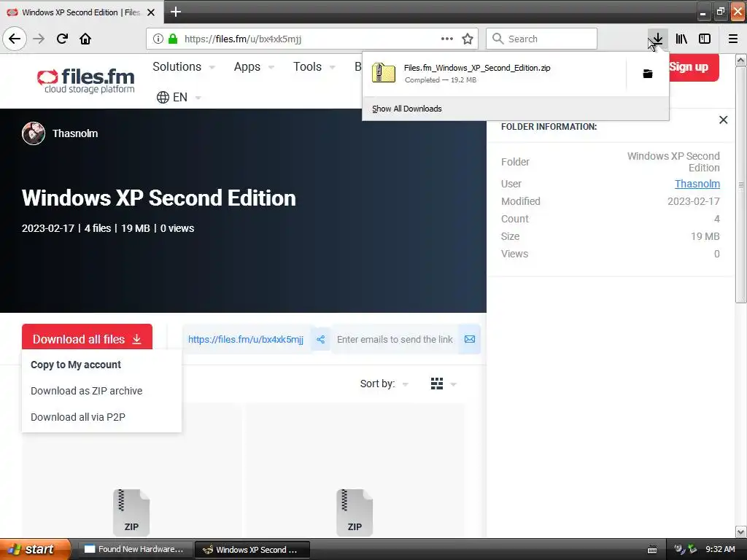The width and height of the screenshot is (747, 560).
Task: Reload the current page
Action: (x=62, y=39)
